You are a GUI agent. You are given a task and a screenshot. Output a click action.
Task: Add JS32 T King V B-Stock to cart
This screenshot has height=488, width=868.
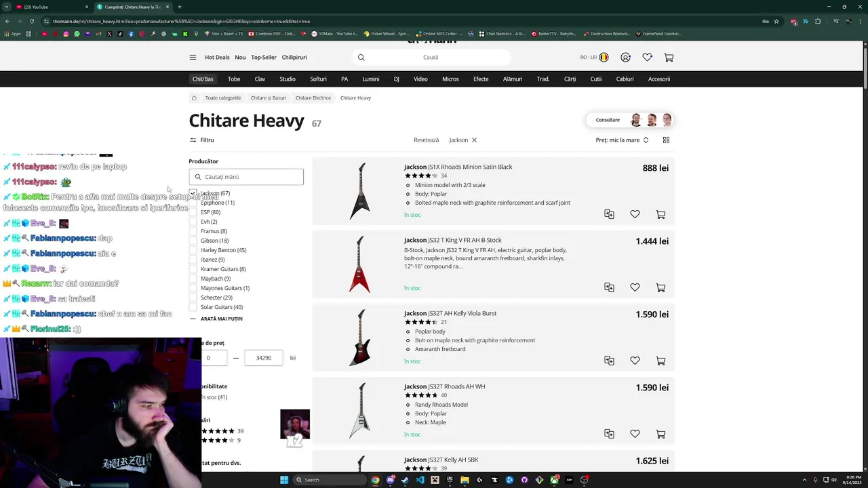coord(660,287)
